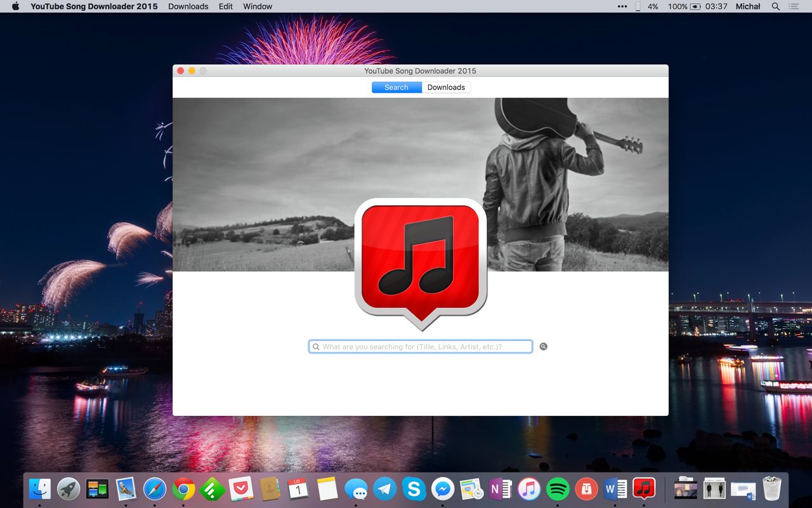
Task: Close the YouTube Song Downloader window
Action: (x=180, y=71)
